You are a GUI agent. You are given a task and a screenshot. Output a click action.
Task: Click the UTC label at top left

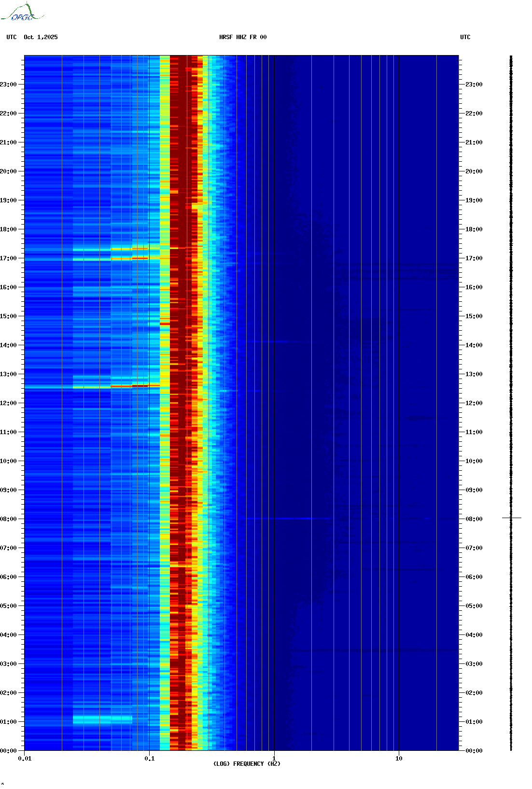pyautogui.click(x=12, y=37)
